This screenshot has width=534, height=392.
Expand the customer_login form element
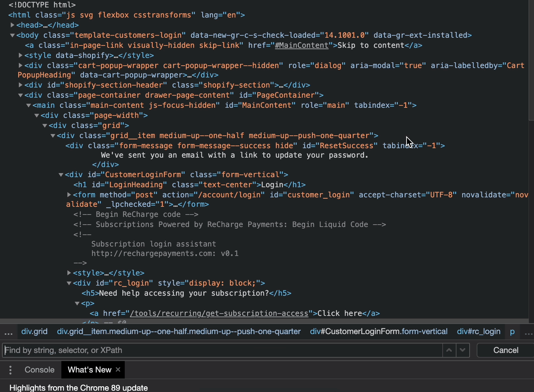click(69, 195)
